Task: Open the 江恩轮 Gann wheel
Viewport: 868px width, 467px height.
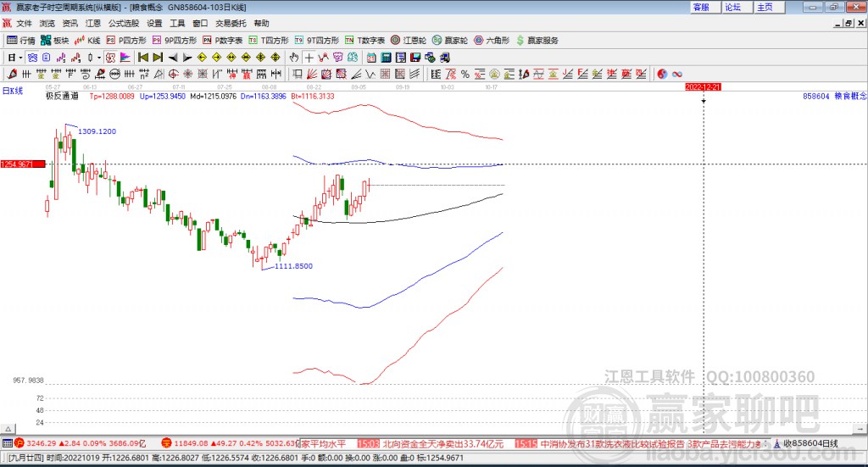Action: pyautogui.click(x=409, y=41)
